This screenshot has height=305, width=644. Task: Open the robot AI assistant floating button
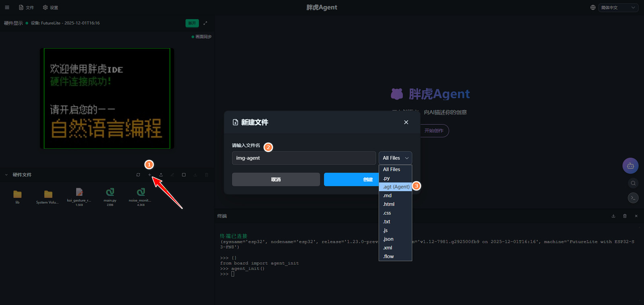pos(630,166)
